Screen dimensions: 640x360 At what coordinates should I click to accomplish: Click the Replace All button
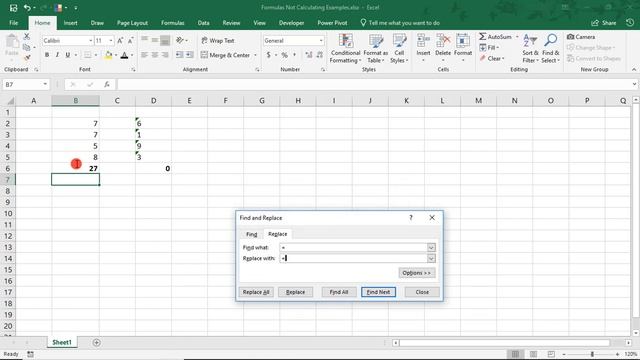pos(256,292)
